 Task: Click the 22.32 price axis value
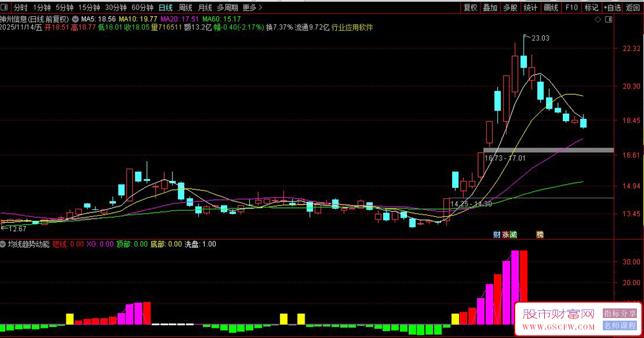[x=631, y=48]
